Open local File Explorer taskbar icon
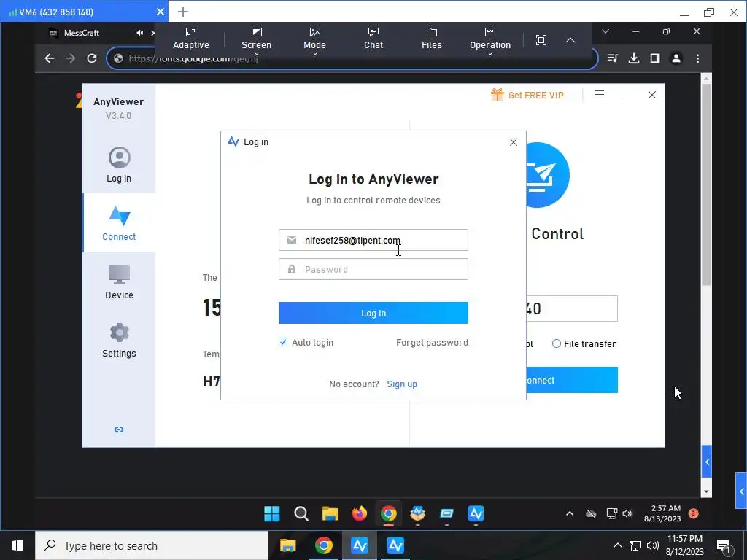This screenshot has width=747, height=560. pos(287,545)
